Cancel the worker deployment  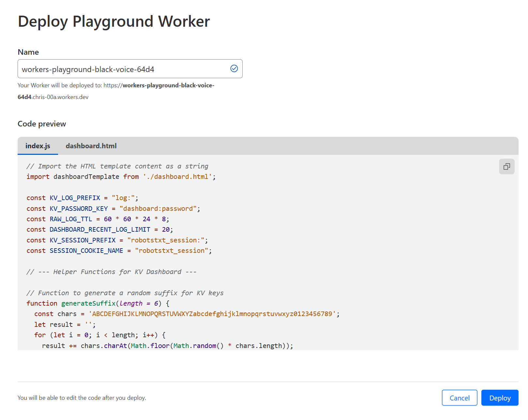[x=459, y=398]
